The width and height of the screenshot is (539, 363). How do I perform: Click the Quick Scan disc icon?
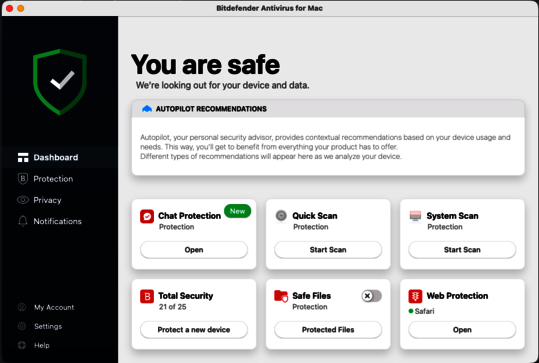coord(281,216)
